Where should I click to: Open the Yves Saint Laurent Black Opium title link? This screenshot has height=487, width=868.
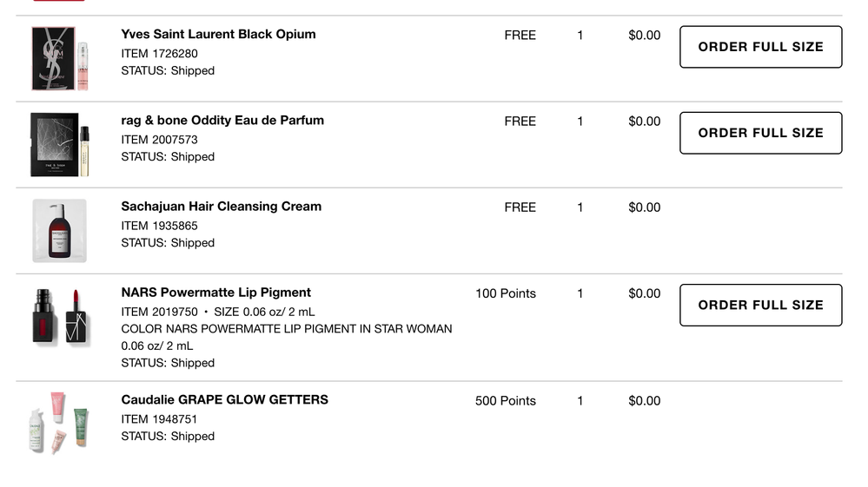pos(218,35)
